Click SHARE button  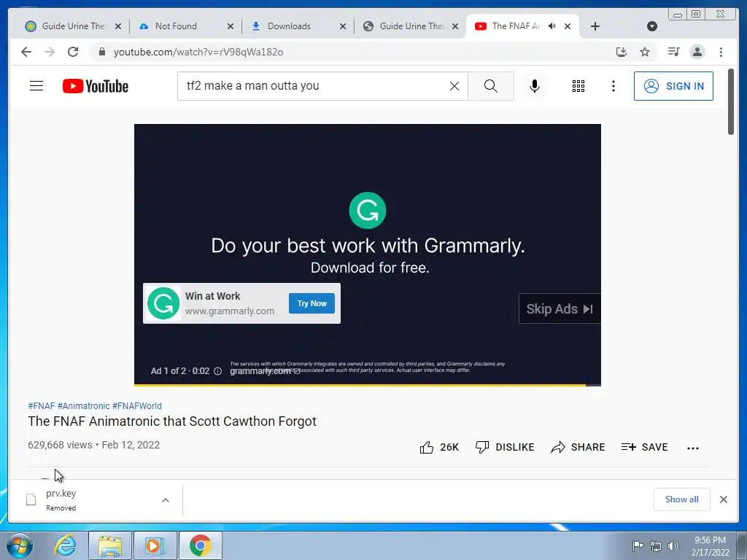578,447
